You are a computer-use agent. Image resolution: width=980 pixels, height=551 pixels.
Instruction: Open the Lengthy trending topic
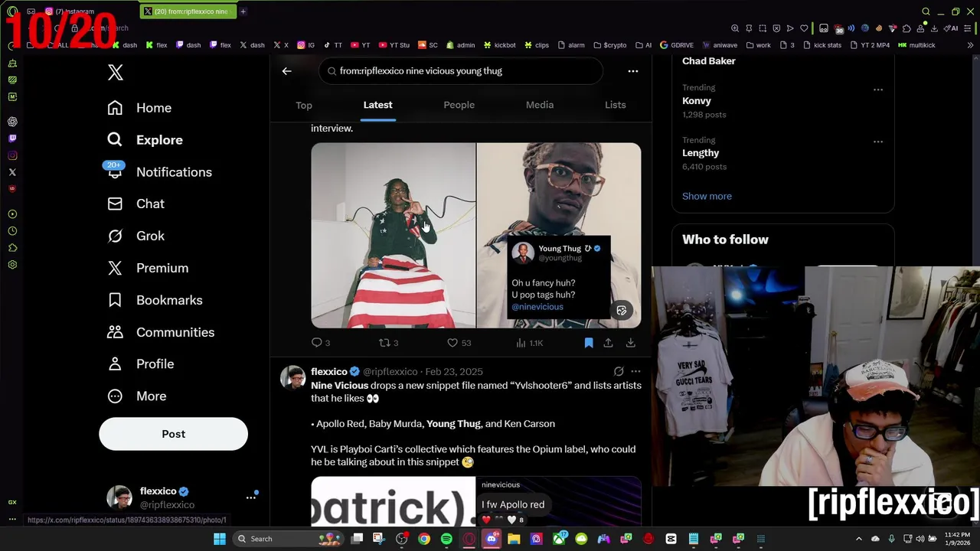701,153
